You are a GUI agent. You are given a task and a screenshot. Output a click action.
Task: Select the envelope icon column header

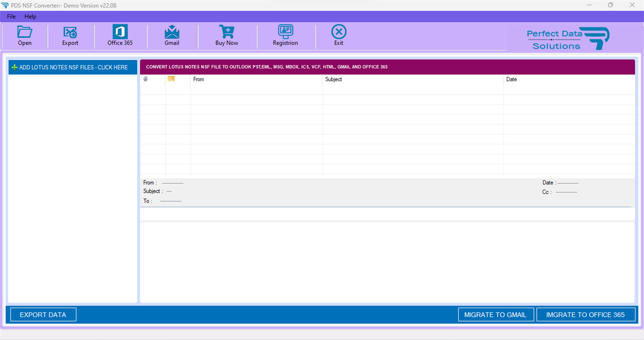point(171,79)
